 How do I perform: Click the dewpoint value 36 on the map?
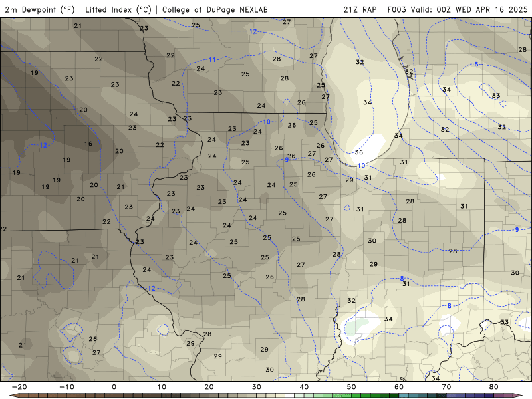coord(358,152)
